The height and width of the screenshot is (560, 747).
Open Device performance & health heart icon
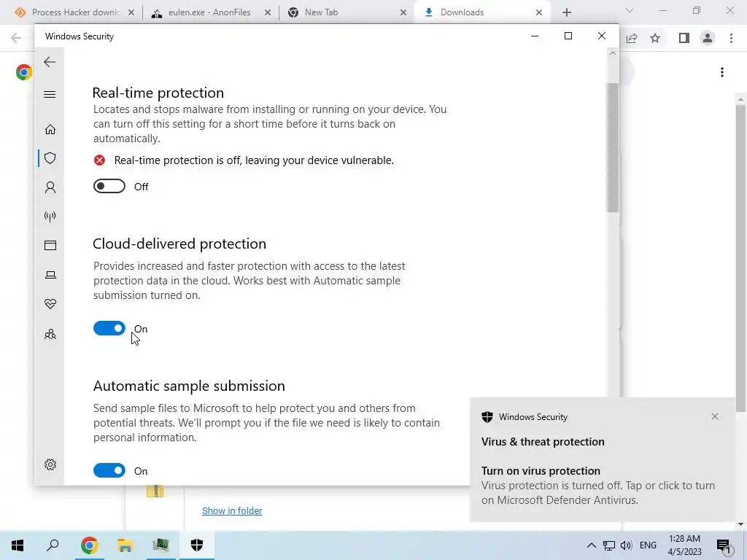(x=50, y=304)
